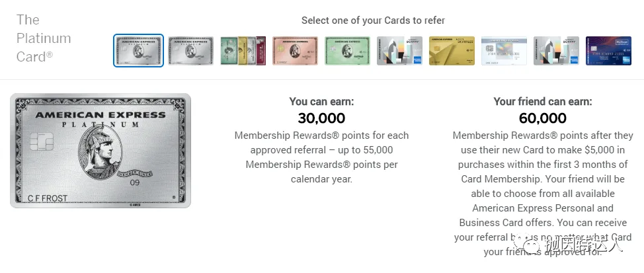Click "Select one of your Cards to refer" label
Image resolution: width=644 pixels, height=273 pixels.
click(373, 20)
